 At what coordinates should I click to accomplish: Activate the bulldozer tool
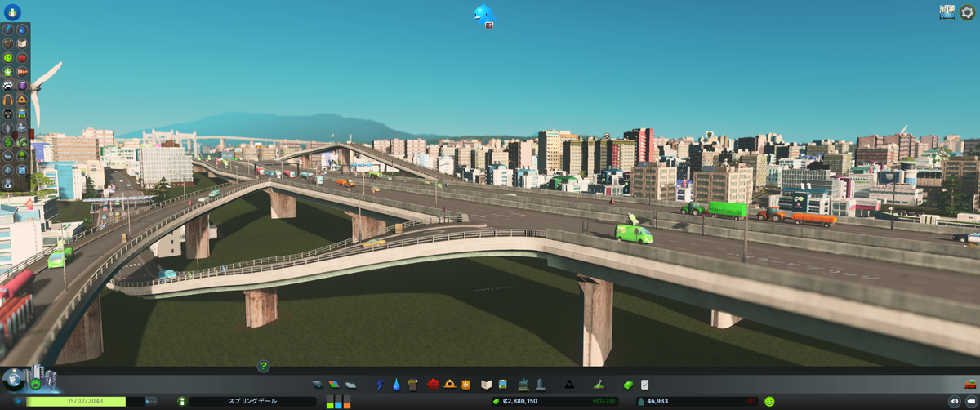(970, 384)
